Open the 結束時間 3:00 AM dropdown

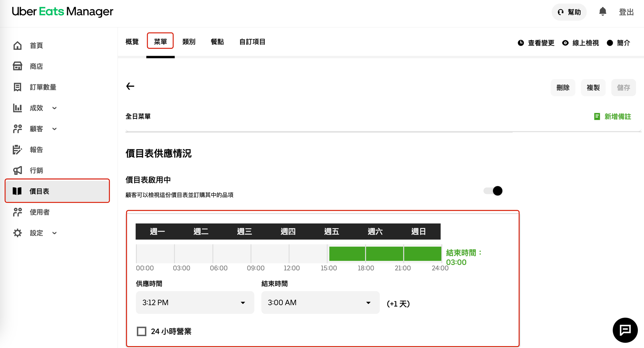[x=320, y=303]
